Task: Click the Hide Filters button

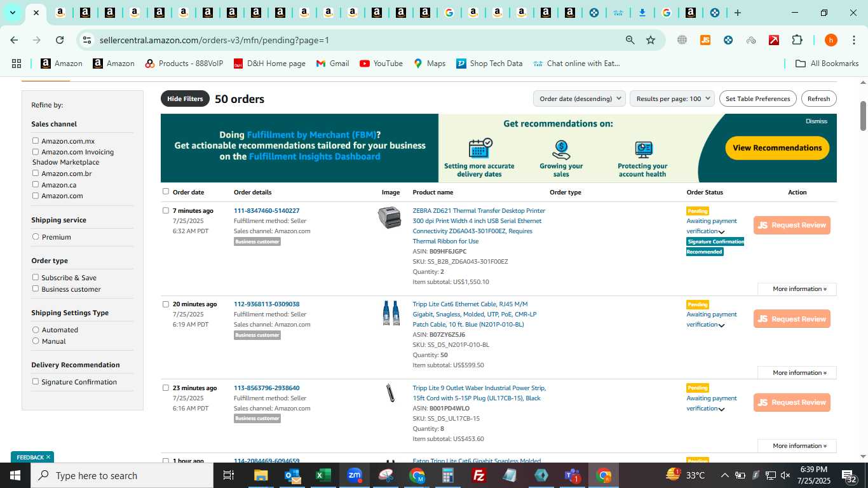Action: point(185,98)
